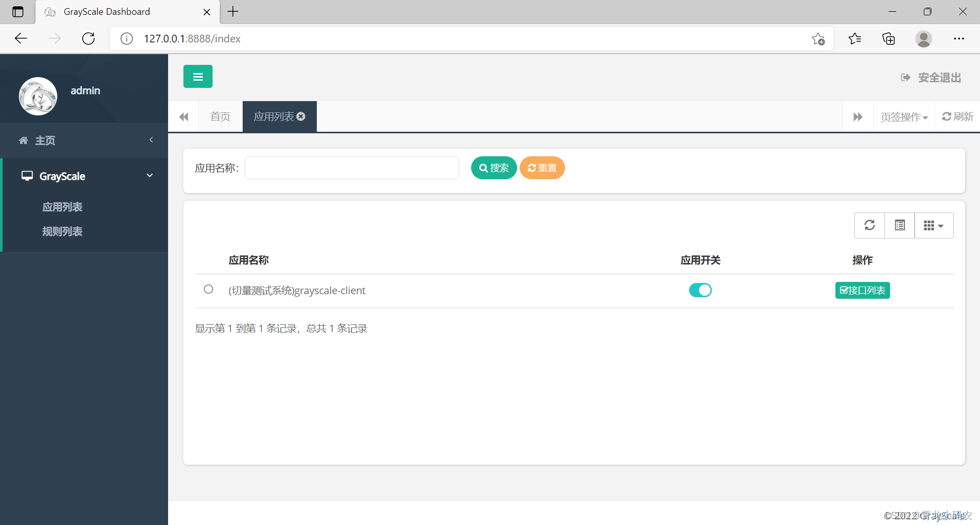
Task: Open a new browser tab with plus
Action: tap(233, 12)
